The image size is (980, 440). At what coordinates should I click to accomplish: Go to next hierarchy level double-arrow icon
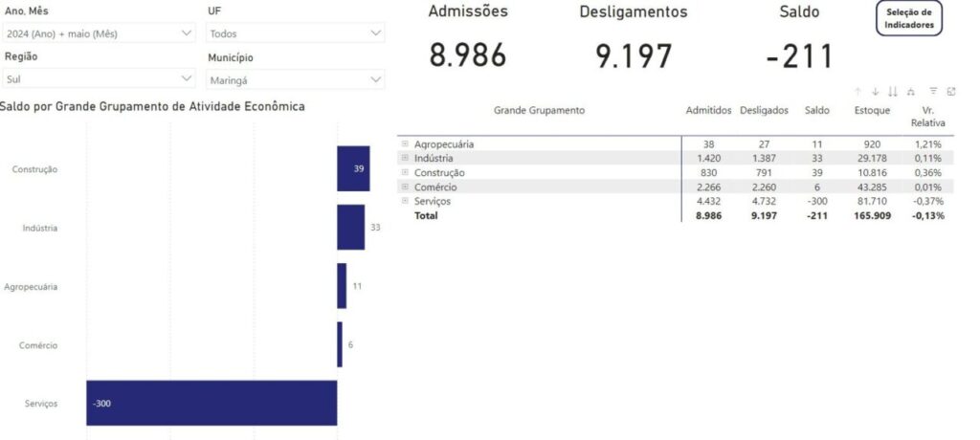(893, 92)
